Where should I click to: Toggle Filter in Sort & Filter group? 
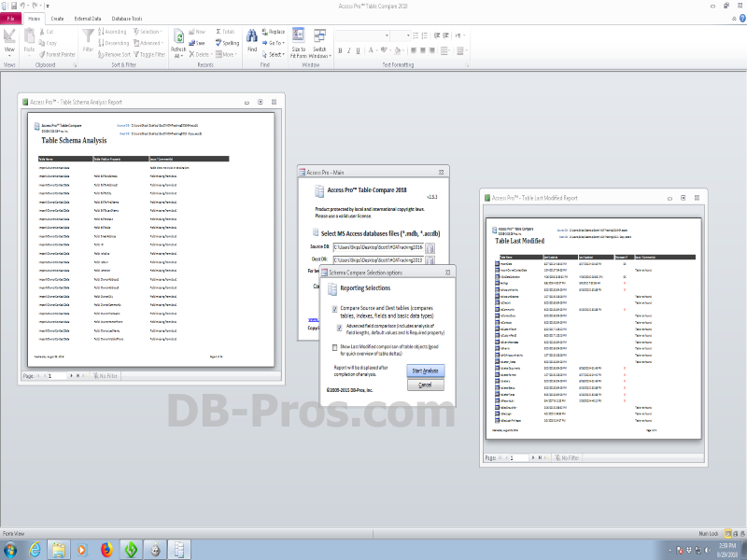pos(149,55)
